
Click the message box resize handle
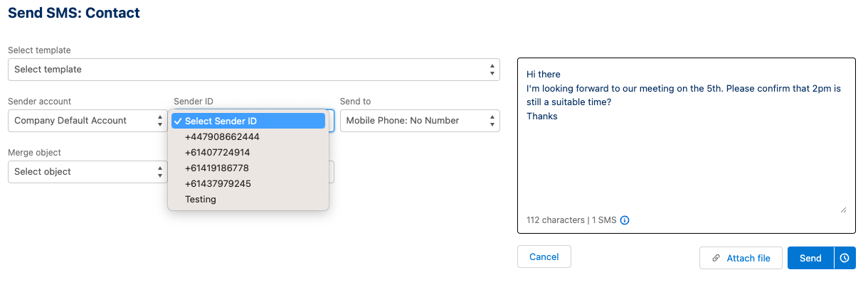[x=843, y=210]
